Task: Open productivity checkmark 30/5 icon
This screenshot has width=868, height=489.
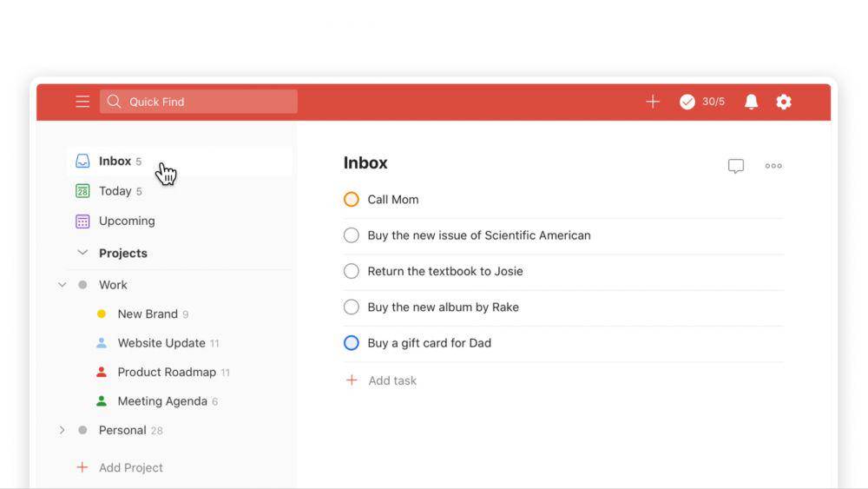Action: tap(702, 102)
